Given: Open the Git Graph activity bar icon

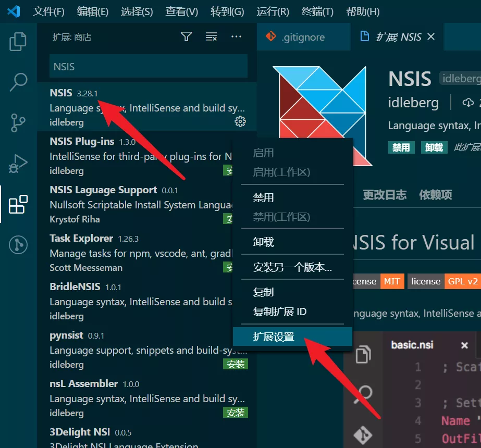Looking at the screenshot, I should [x=18, y=245].
